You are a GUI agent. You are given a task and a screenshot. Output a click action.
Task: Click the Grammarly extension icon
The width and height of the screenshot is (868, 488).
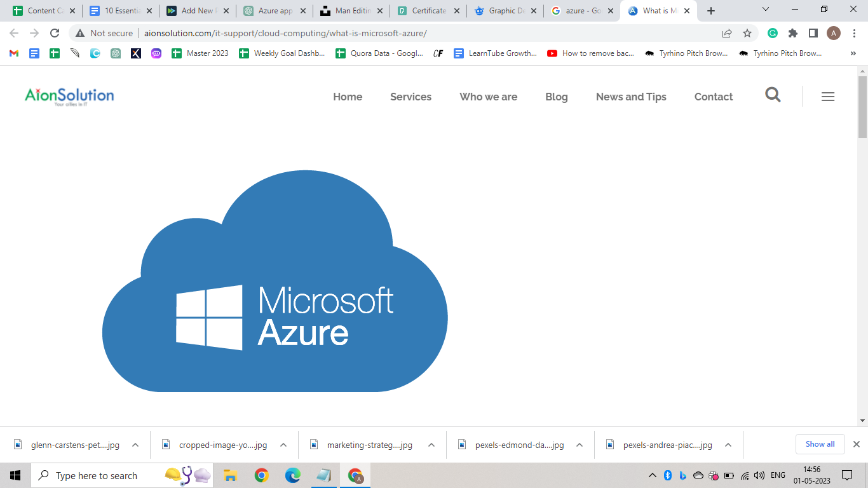pyautogui.click(x=773, y=33)
